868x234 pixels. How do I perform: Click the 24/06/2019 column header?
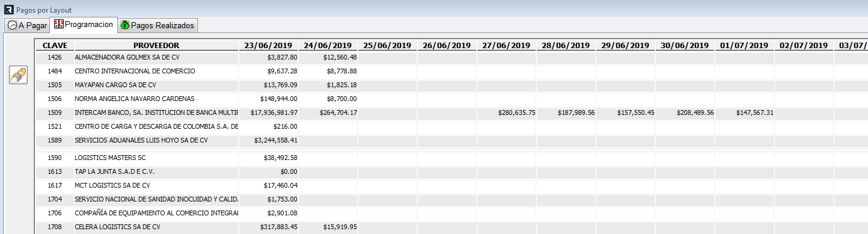328,46
